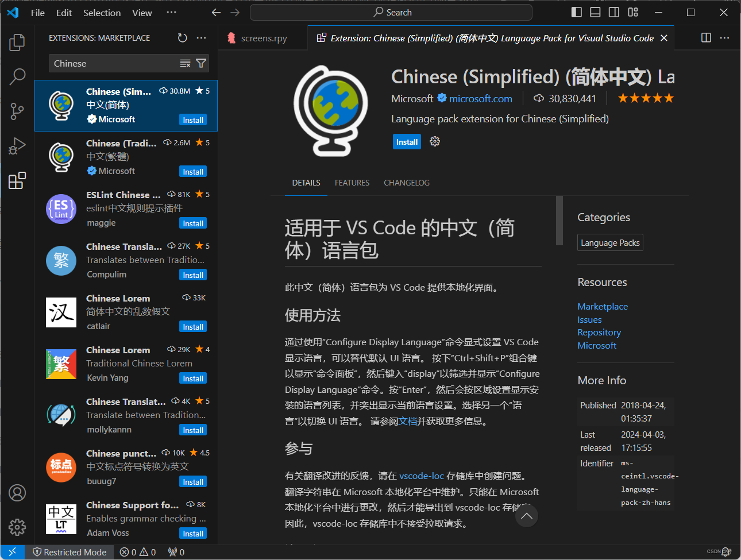Open vscode-loc repository link in text
Image resolution: width=741 pixels, height=560 pixels.
(x=422, y=476)
